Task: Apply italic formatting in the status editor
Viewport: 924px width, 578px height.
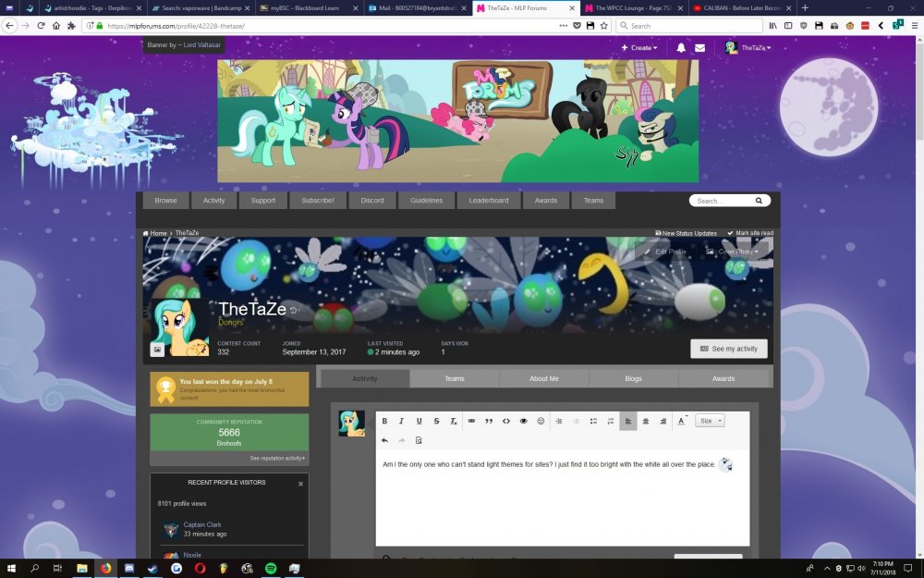Action: click(401, 421)
